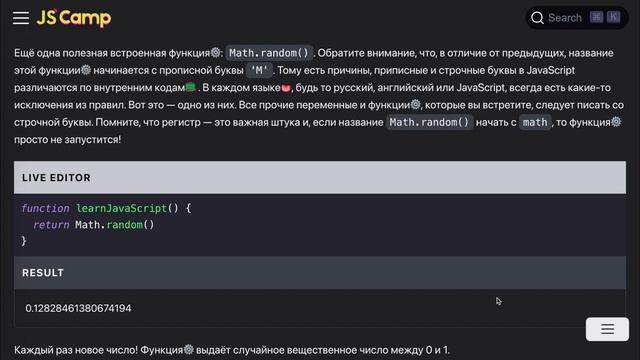Click the second Math.random() inline code
The image size is (640, 360).
click(x=429, y=122)
